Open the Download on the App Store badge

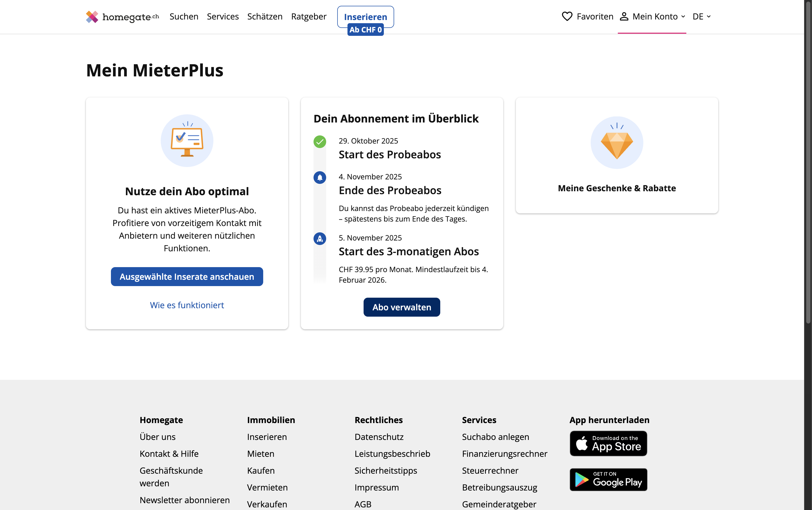(x=608, y=443)
